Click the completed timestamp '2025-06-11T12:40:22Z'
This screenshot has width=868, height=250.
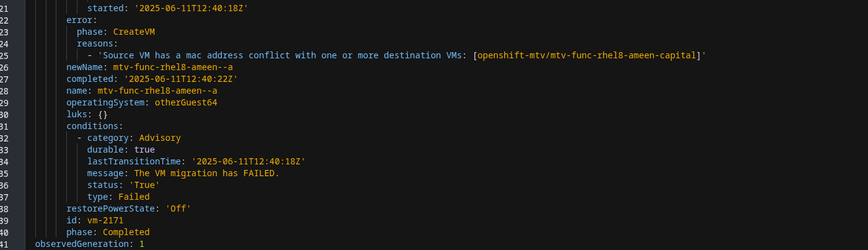[x=181, y=79]
